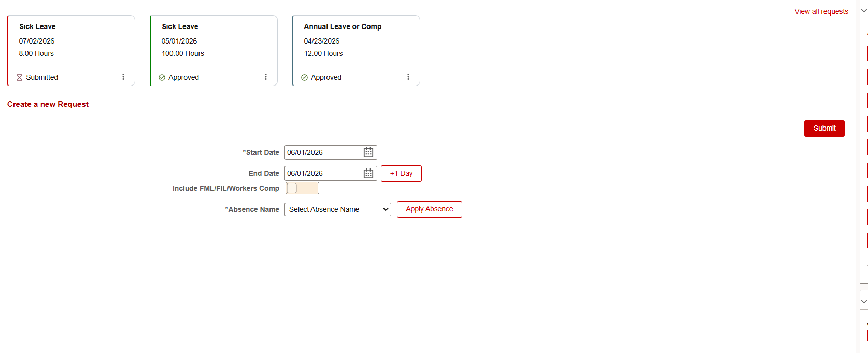Add one day with +1 Day button
The height and width of the screenshot is (353, 868).
point(401,174)
